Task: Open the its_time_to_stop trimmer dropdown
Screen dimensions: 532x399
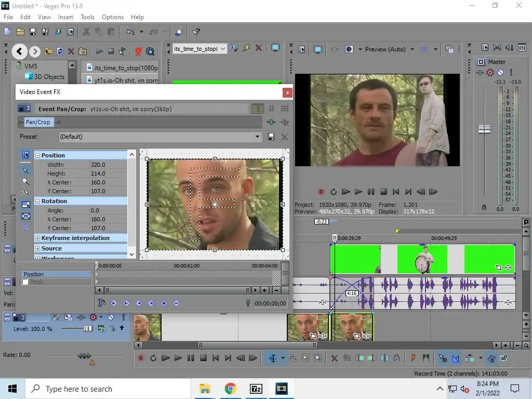Action: tap(223, 49)
